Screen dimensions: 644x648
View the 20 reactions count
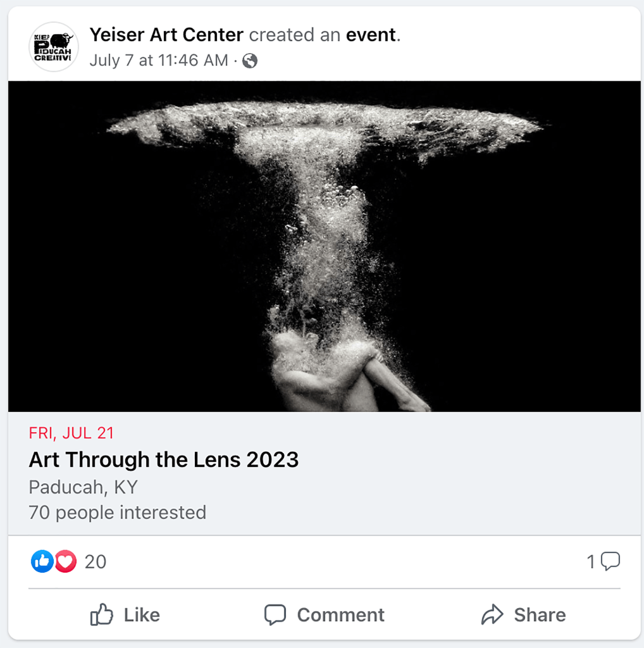click(x=96, y=562)
